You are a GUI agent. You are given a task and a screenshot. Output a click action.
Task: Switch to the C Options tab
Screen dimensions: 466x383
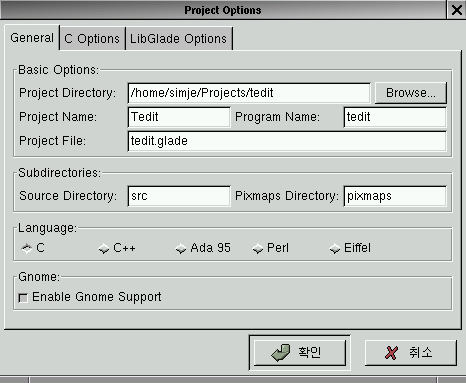[92, 39]
